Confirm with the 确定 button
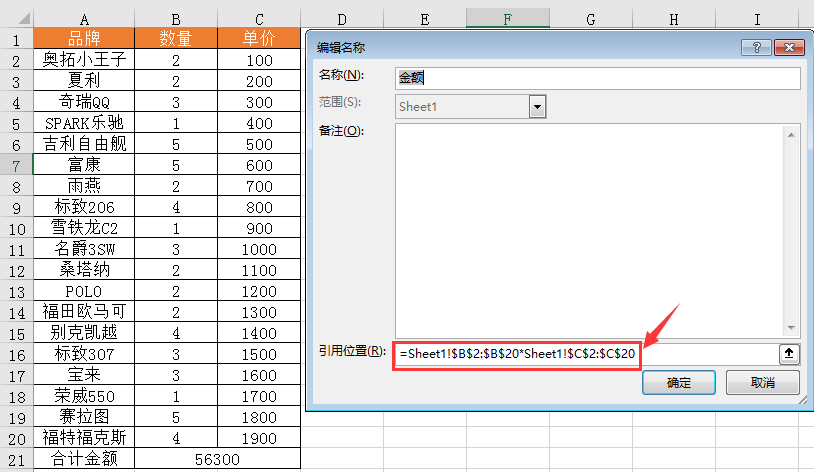 (x=679, y=383)
